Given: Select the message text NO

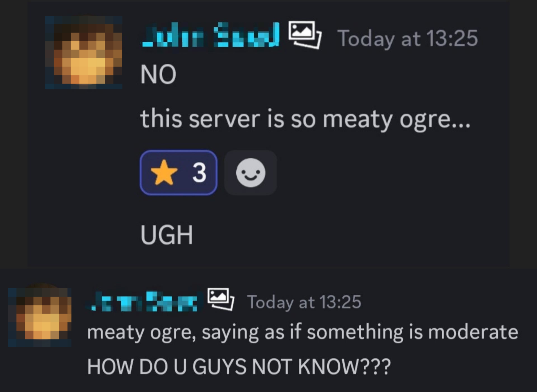Looking at the screenshot, I should coord(158,74).
